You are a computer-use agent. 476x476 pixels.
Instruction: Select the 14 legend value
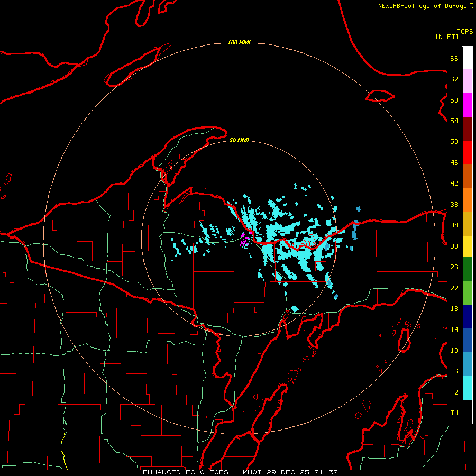tap(454, 329)
